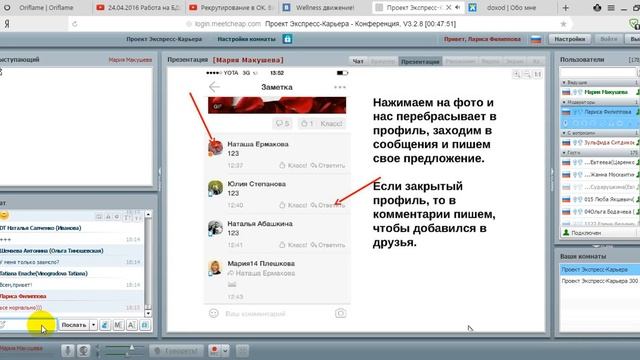This screenshot has width=640, height=360.
Task: Click Юлия Степанова's avatar photo
Action: pyautogui.click(x=215, y=188)
